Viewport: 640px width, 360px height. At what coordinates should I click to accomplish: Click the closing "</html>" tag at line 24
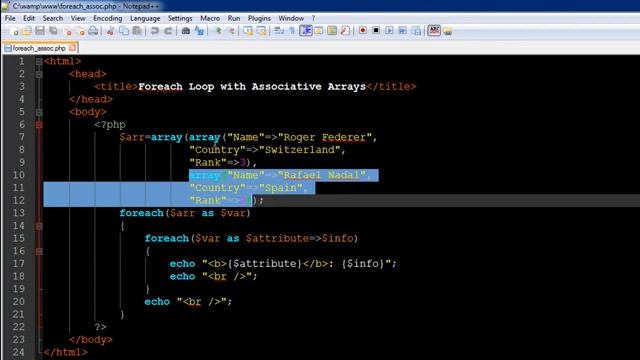click(65, 352)
